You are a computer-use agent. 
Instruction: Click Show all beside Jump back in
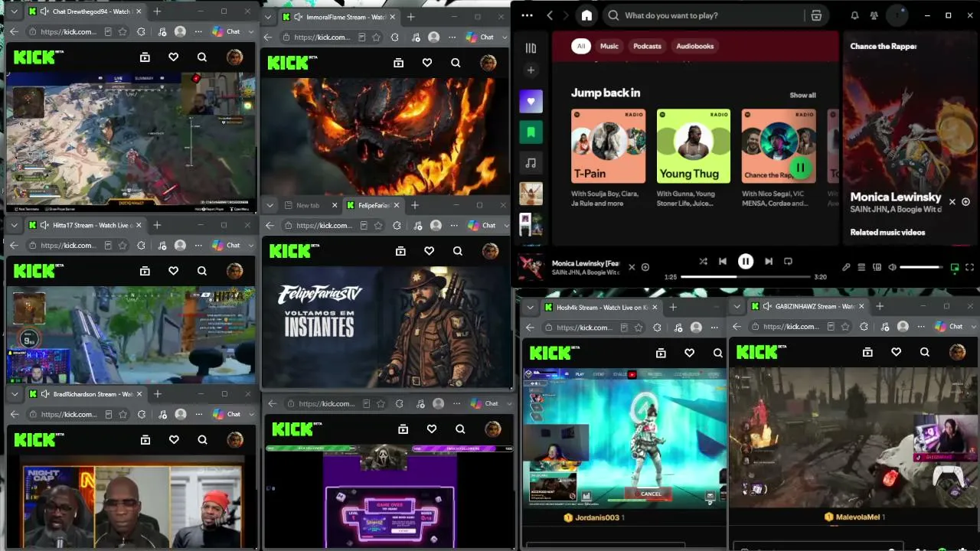(802, 95)
